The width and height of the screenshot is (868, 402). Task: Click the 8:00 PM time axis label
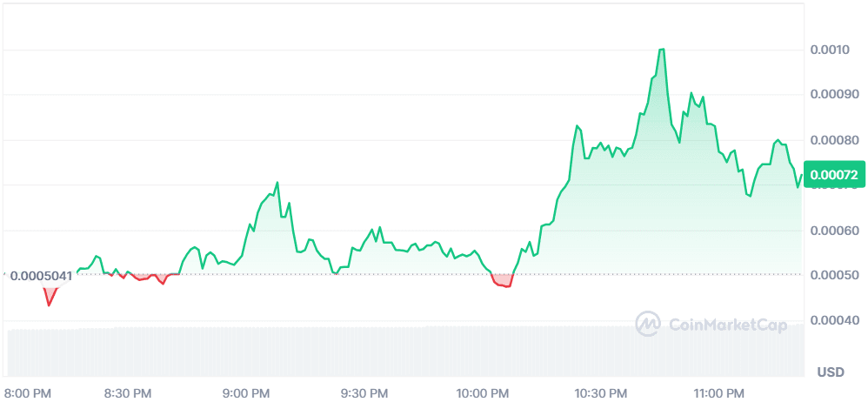pyautogui.click(x=30, y=392)
